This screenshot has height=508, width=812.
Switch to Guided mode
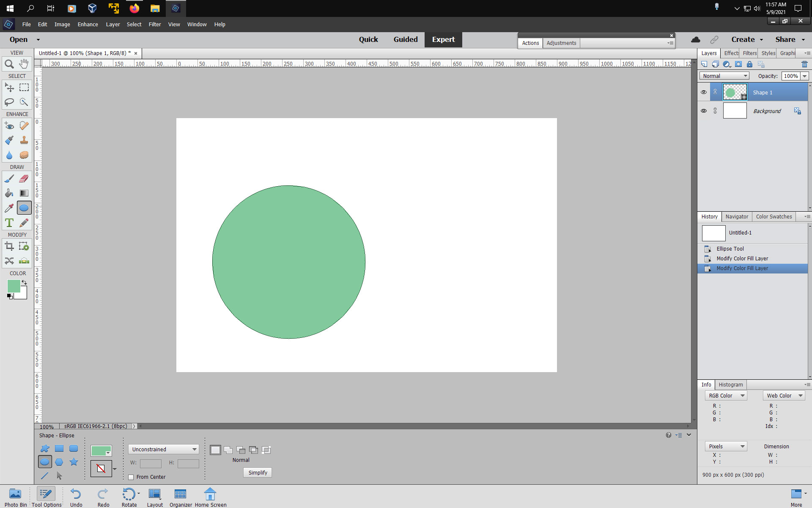405,39
